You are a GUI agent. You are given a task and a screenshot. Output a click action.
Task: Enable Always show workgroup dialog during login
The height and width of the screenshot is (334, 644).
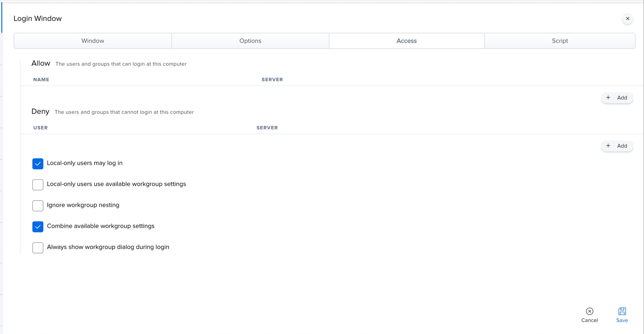click(38, 248)
